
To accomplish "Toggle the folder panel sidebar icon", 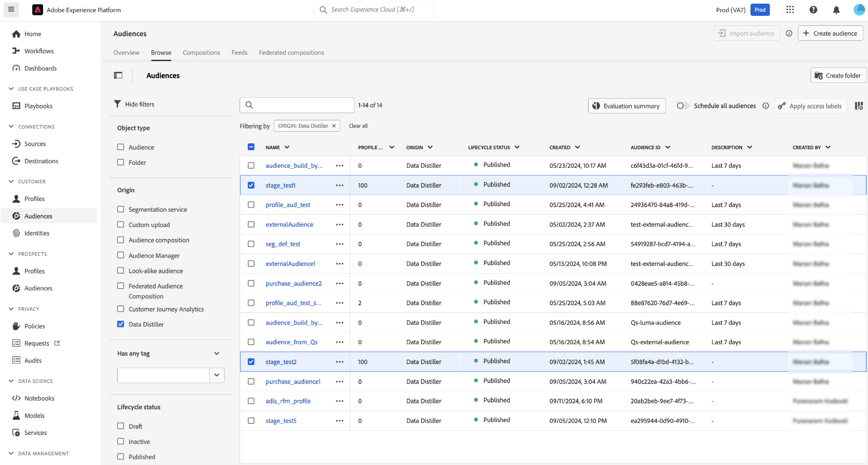I will [118, 76].
